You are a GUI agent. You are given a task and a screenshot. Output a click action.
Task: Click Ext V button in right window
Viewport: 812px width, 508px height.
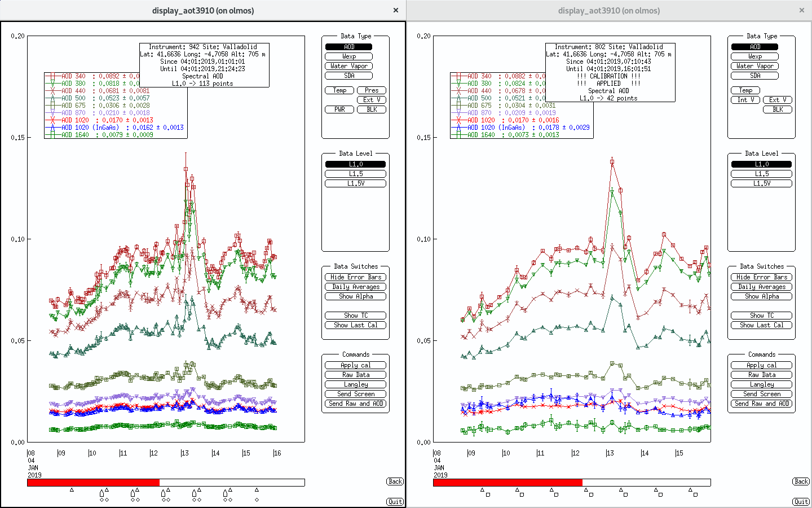point(778,100)
